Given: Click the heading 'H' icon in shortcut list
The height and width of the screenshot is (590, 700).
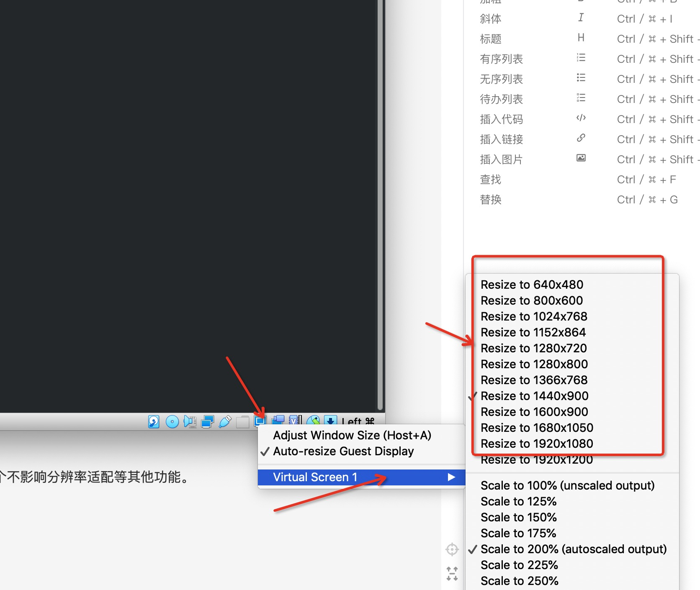Looking at the screenshot, I should click(581, 38).
